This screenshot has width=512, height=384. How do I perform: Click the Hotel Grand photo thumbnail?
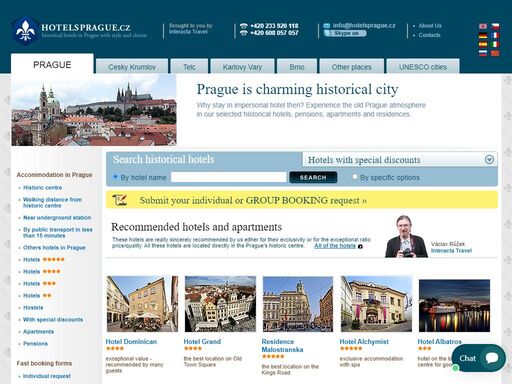point(220,304)
